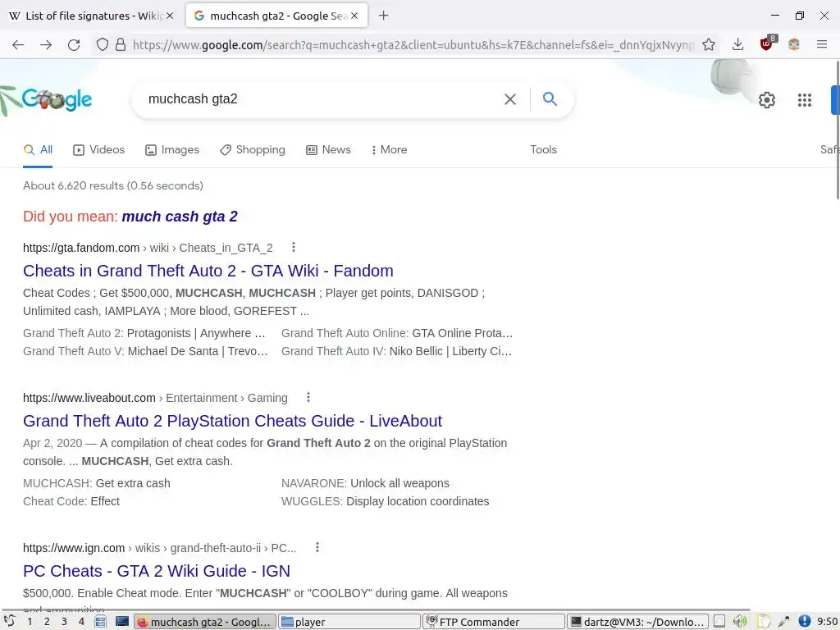Open options for the liveabout.com result
The image size is (840, 630).
308,397
